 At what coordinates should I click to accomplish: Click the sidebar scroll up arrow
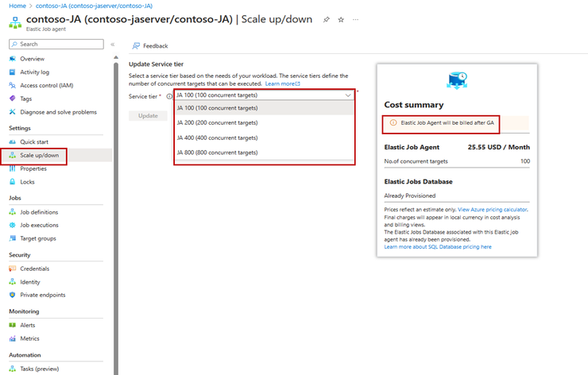pyautogui.click(x=116, y=57)
